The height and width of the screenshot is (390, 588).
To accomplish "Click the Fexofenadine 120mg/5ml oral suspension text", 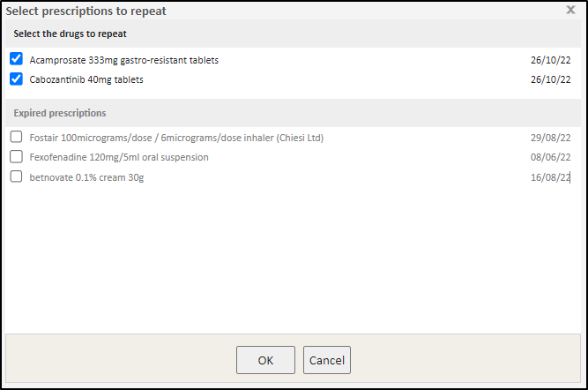I will [119, 157].
